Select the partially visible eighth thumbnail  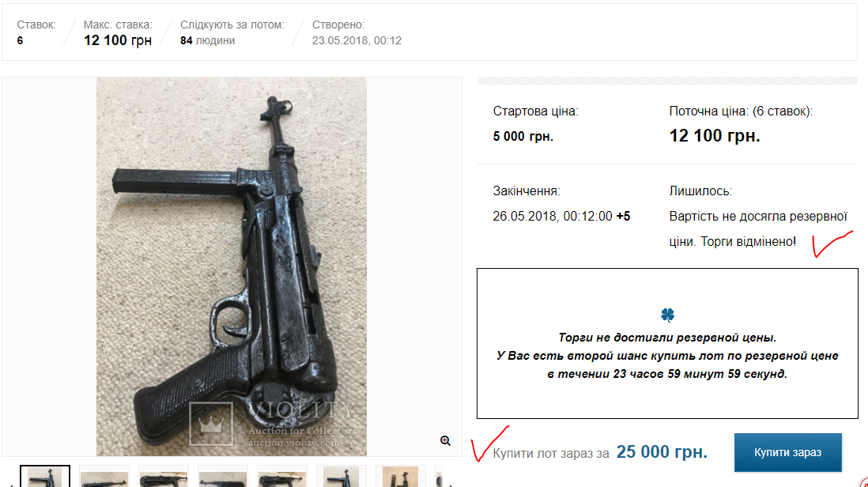[440, 477]
